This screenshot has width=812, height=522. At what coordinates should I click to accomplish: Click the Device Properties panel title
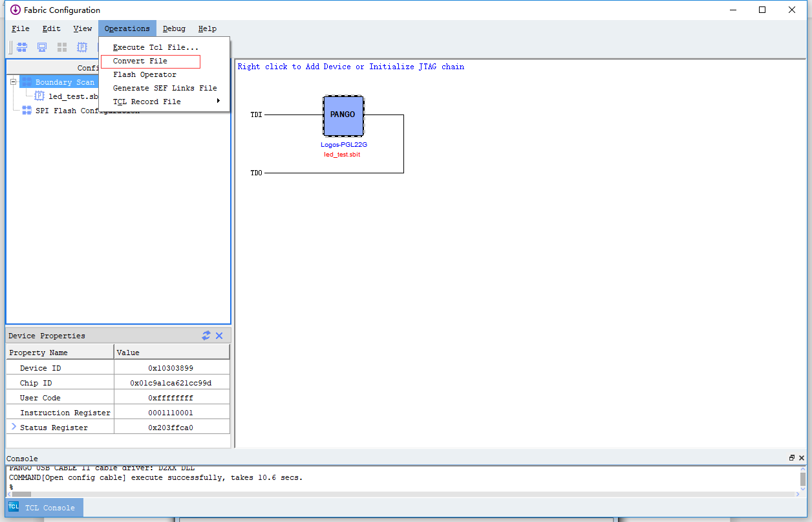point(47,336)
